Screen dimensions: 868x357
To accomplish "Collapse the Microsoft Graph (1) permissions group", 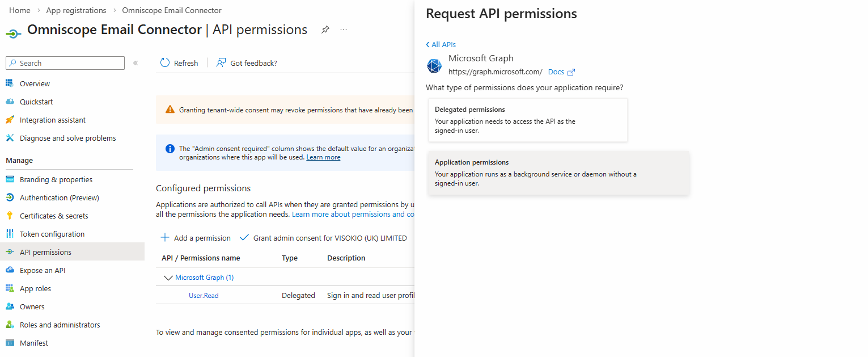I will [x=168, y=278].
